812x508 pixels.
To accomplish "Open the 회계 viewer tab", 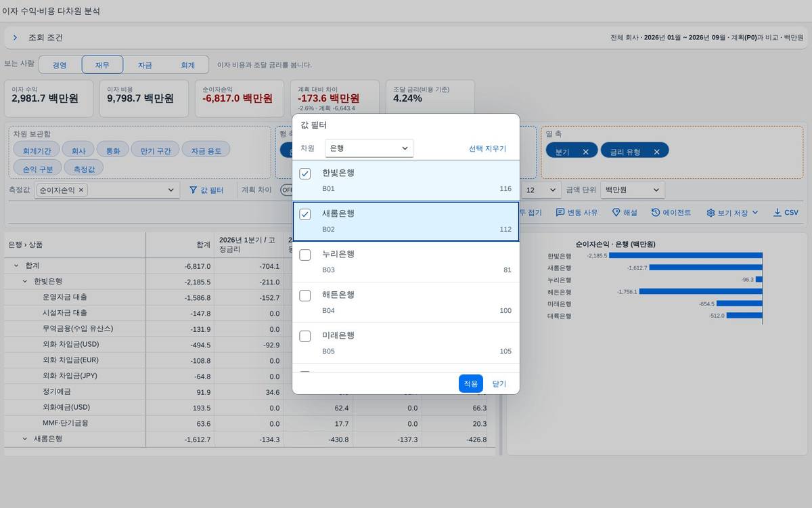I will click(187, 65).
